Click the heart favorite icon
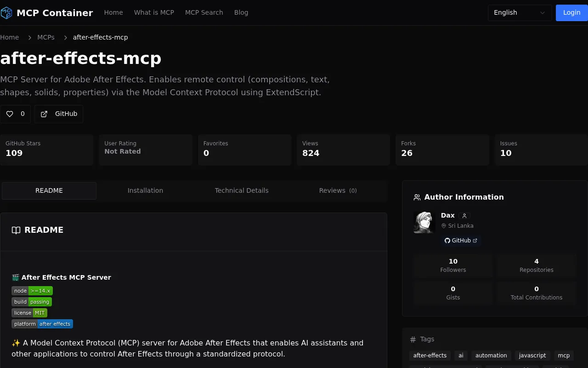Viewport: 588px width, 368px height. click(10, 114)
